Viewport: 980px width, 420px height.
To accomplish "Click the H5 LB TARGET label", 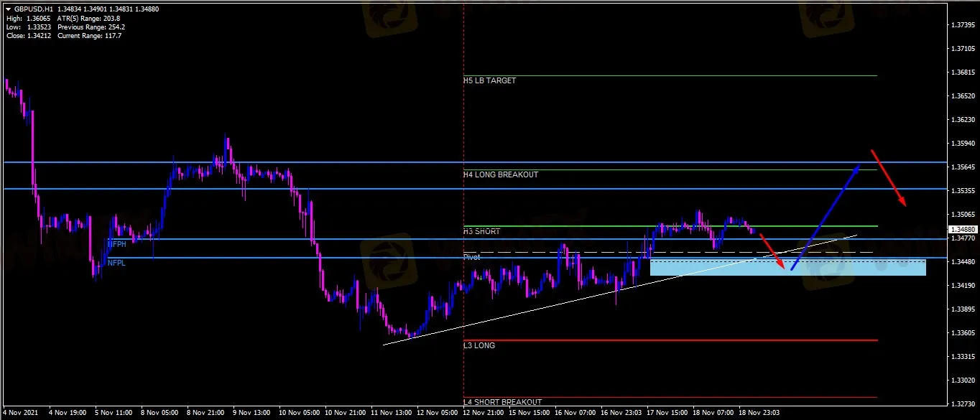I will [490, 81].
